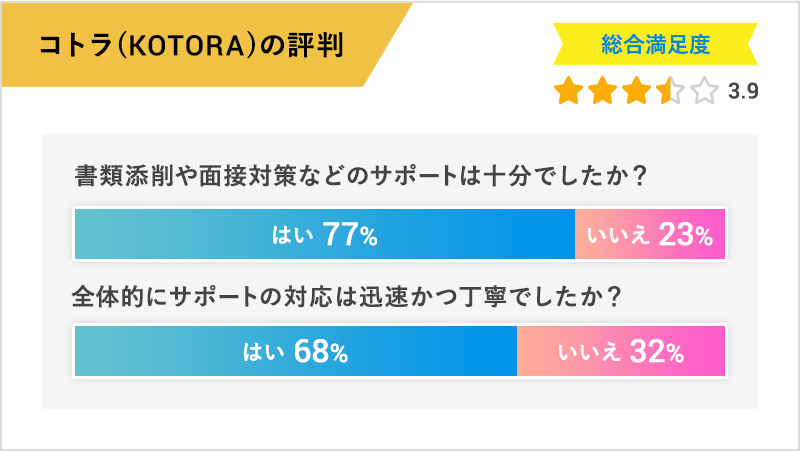
Task: Click the blue はい 77% bar segment
Action: click(x=325, y=235)
